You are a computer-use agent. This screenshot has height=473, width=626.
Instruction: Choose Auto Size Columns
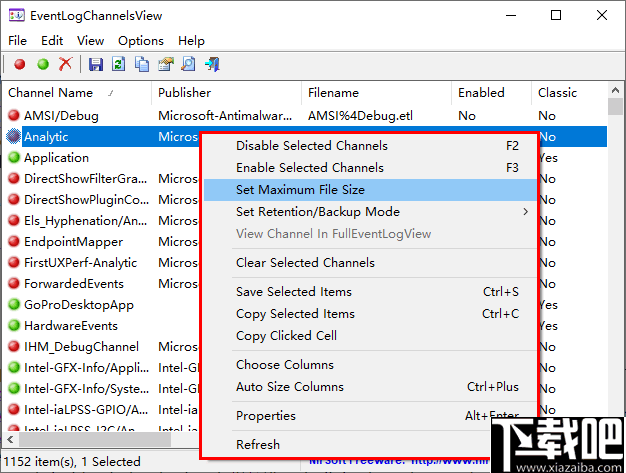tap(370, 387)
